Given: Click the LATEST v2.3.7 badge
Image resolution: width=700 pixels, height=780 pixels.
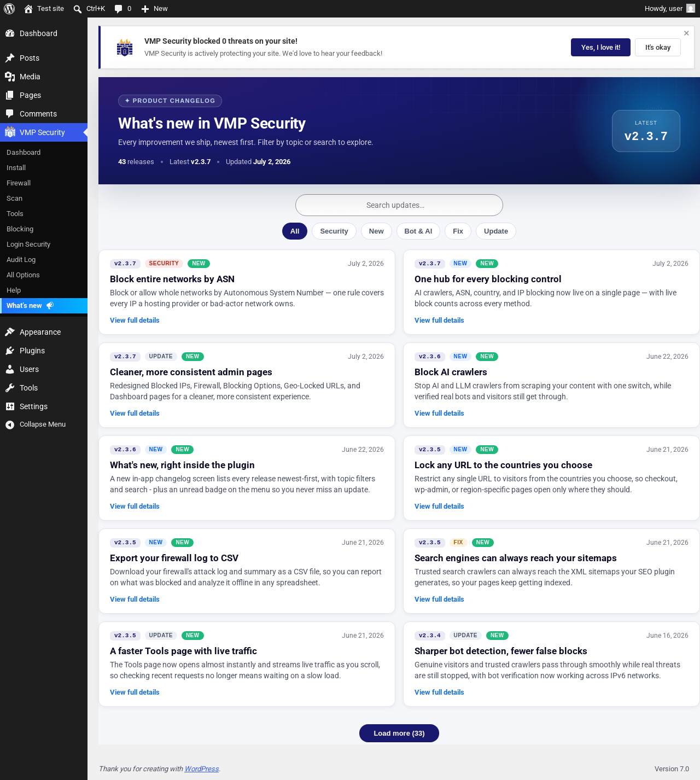Looking at the screenshot, I should click(646, 131).
